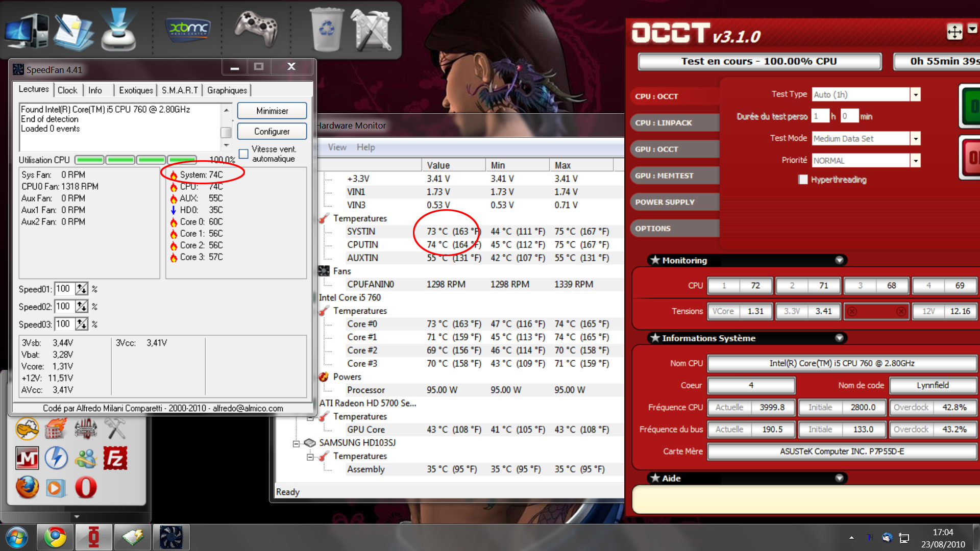Launch XBMC Media Center from the dock
This screenshot has height=551, width=980.
click(x=189, y=30)
